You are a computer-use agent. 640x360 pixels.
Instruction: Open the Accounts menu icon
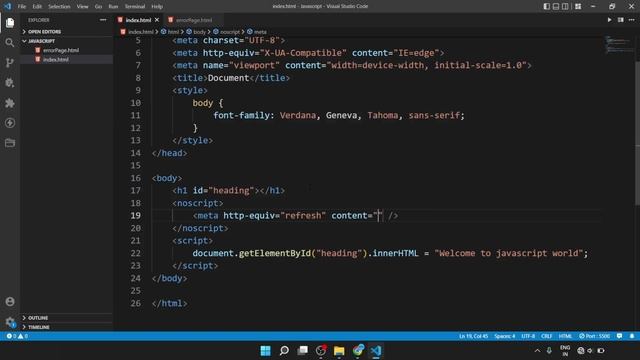10,302
